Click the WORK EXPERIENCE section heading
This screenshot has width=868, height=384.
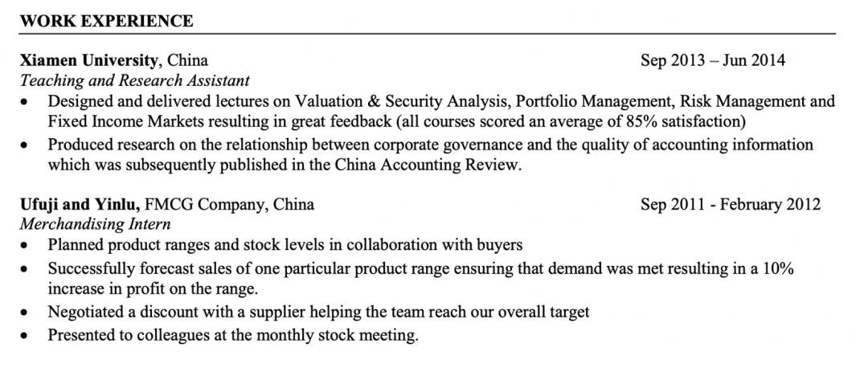tap(107, 21)
